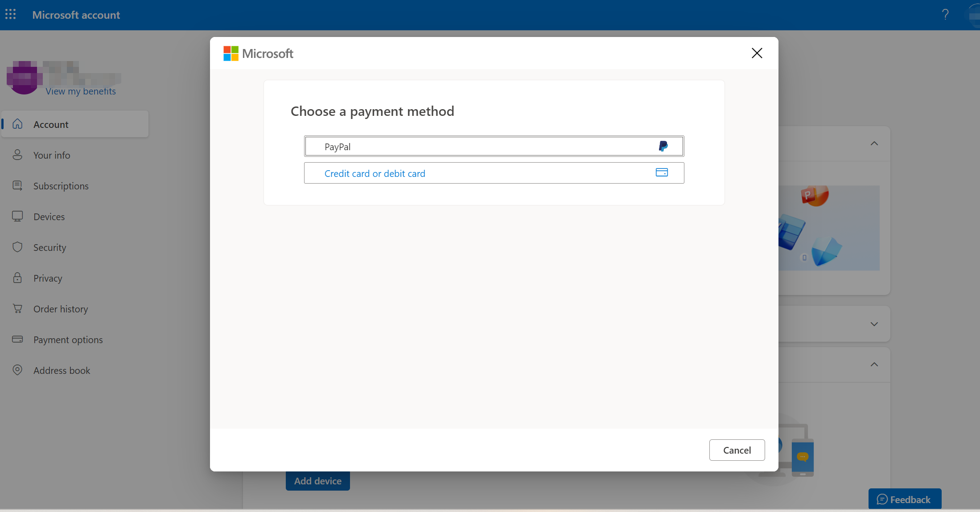Open the View my benefits link

(81, 91)
